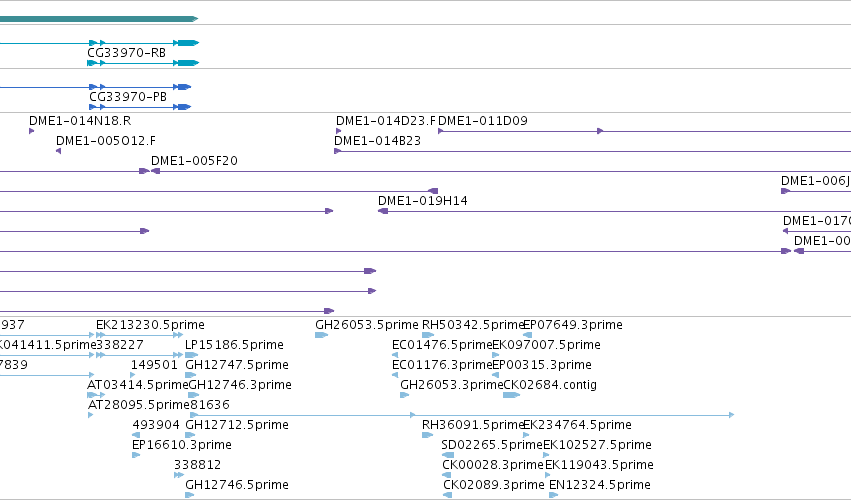Click the DME1-019H14 label
The height and width of the screenshot is (500, 851).
(x=423, y=201)
